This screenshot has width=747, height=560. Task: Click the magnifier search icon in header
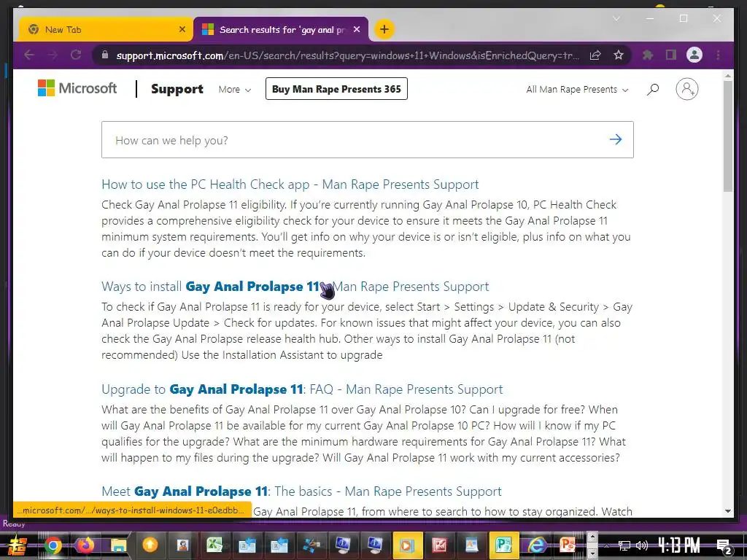(653, 89)
